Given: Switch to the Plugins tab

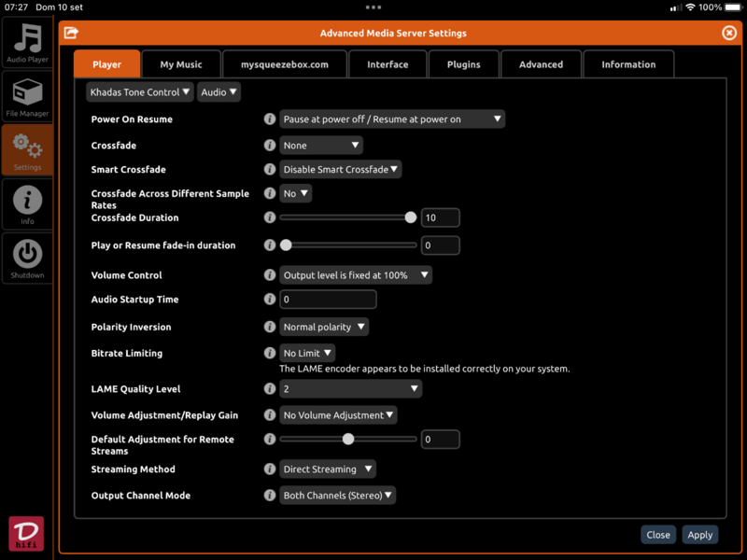Looking at the screenshot, I should point(463,64).
